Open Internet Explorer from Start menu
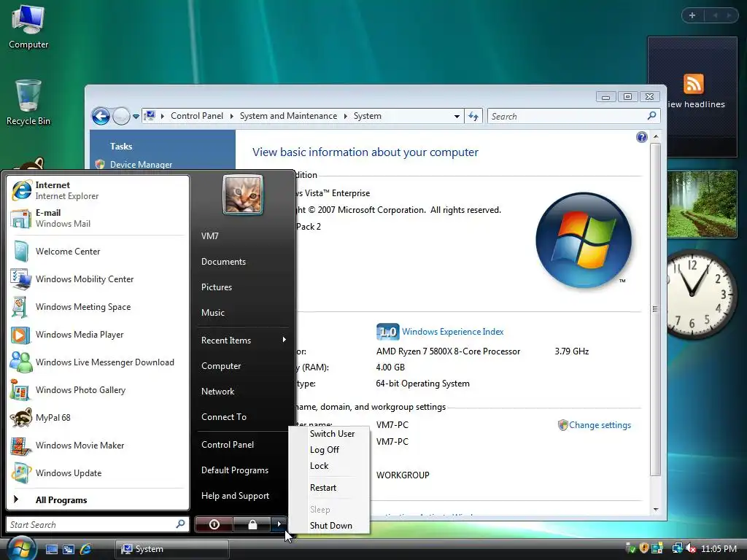 [x=98, y=190]
